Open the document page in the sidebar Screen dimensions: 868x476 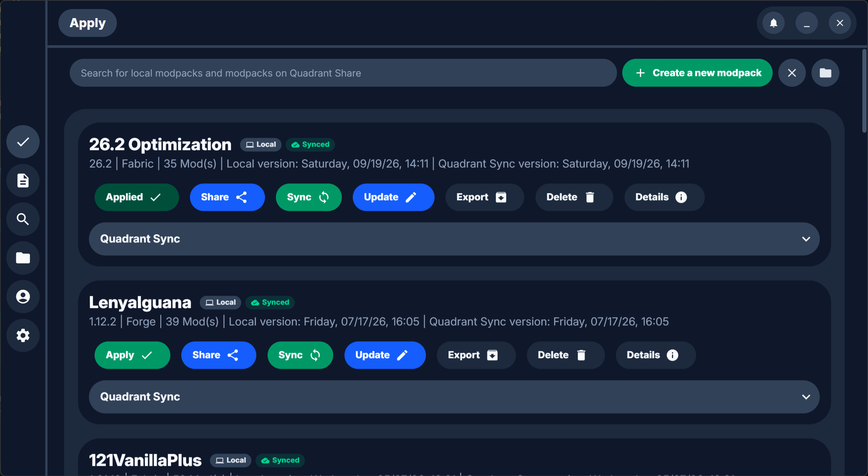[23, 181]
